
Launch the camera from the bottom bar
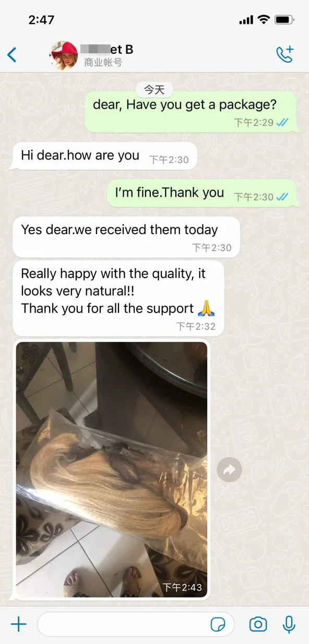coord(258,624)
